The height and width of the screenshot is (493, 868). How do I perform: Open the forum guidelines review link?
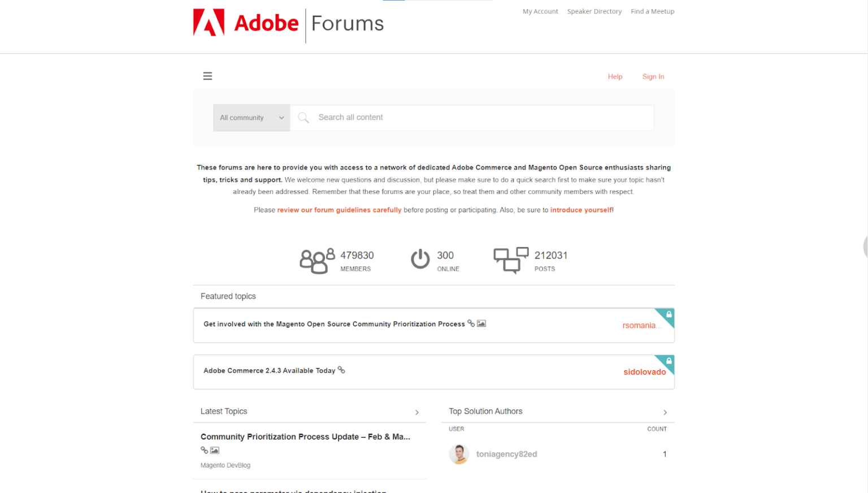coord(339,210)
